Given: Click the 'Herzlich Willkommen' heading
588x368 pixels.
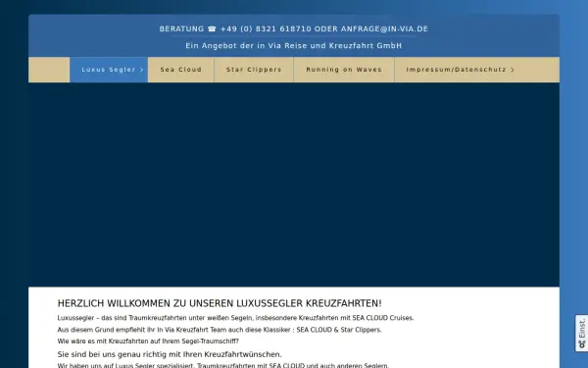Looking at the screenshot, I should pyautogui.click(x=220, y=303).
